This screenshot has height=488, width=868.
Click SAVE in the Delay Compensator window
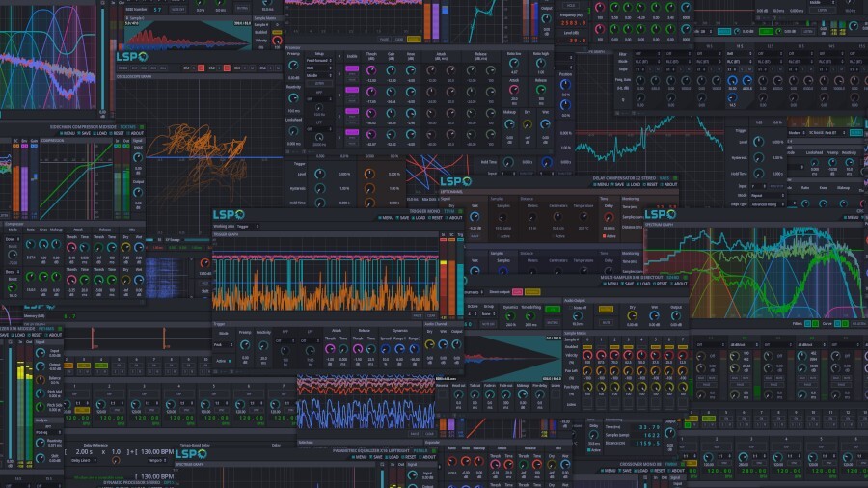(617, 185)
